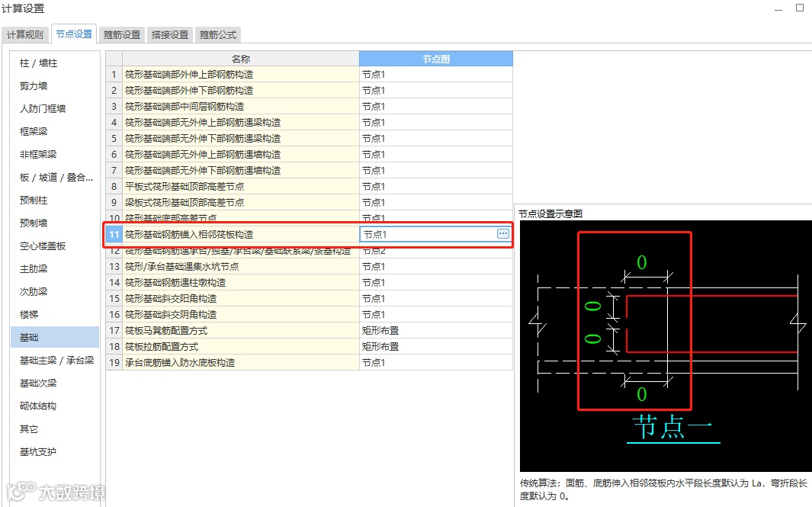
Task: Select 预制柱 in the sidebar
Action: coord(34,201)
